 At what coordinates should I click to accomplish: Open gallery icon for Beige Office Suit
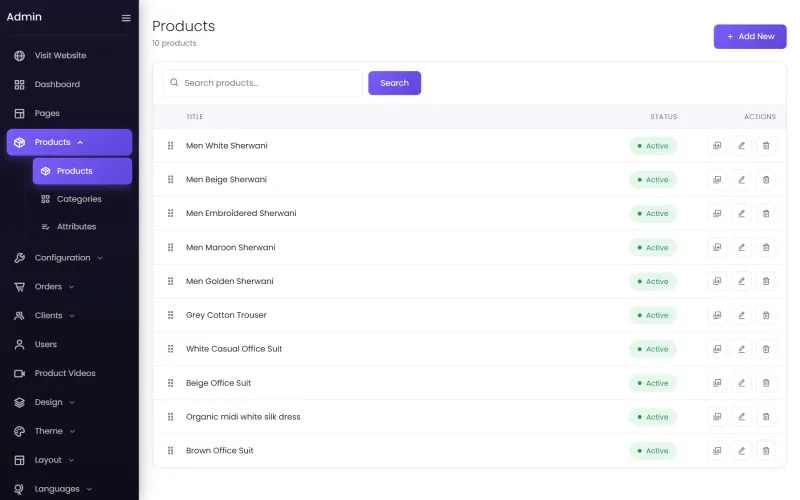point(717,383)
